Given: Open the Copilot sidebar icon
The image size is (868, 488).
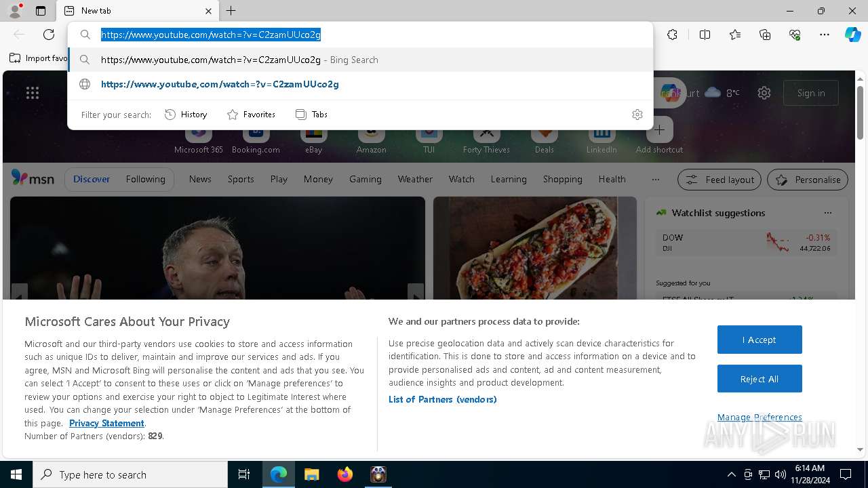Looking at the screenshot, I should (852, 35).
